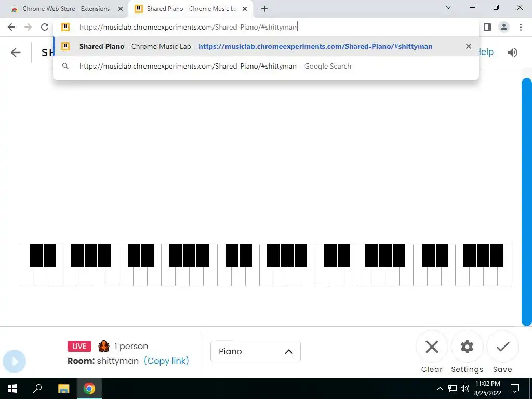Select the Google Search suggestion row
The image size is (532, 399).
(x=265, y=66)
